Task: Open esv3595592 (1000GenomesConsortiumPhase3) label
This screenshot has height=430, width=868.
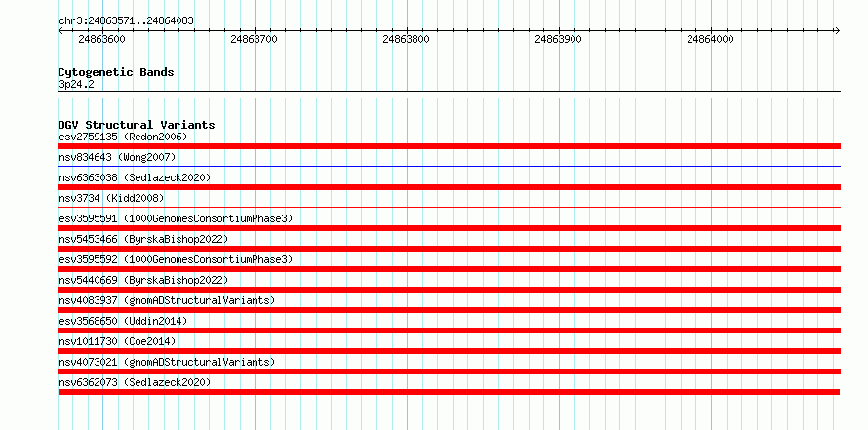Action: coord(176,259)
